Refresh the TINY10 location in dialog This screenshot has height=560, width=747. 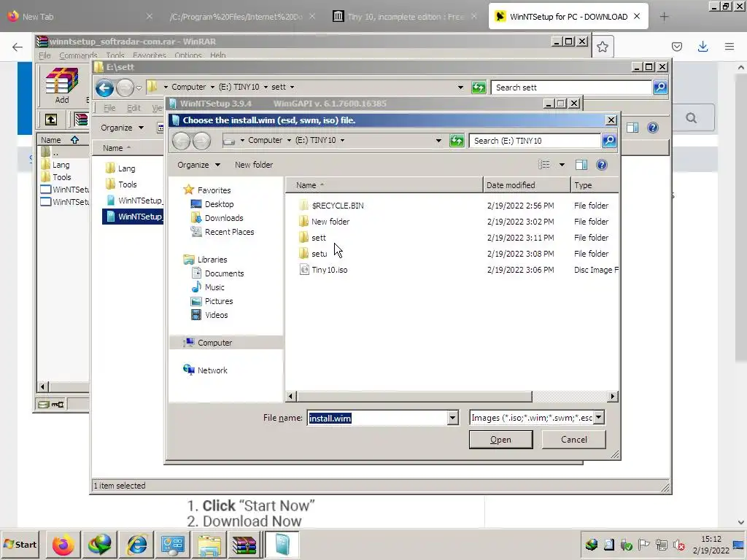pos(457,141)
